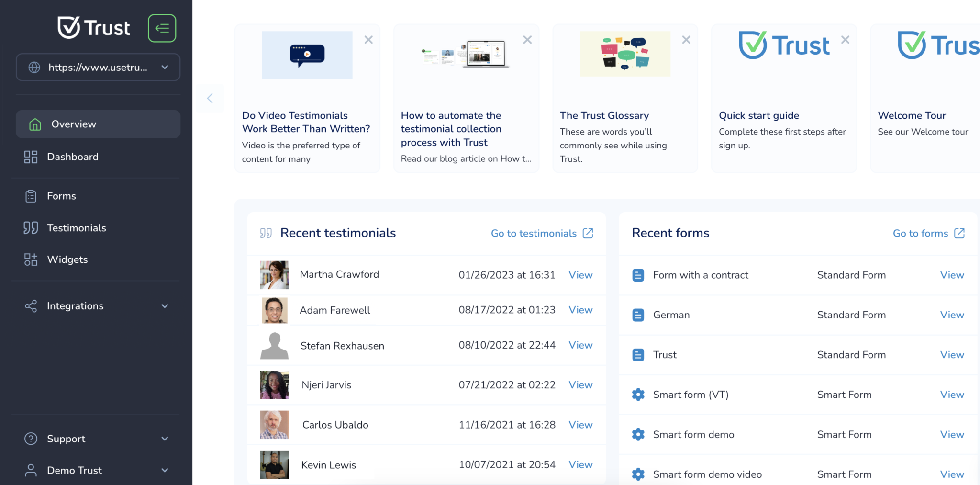
Task: Open the Welcome Tour card
Action: coord(925,99)
